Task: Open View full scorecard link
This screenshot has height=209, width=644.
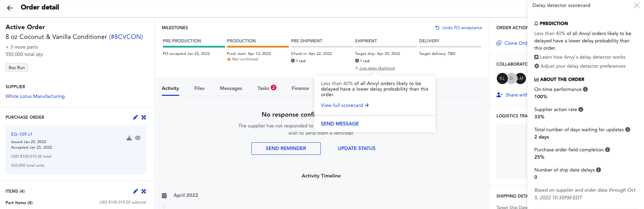Action: click(345, 105)
